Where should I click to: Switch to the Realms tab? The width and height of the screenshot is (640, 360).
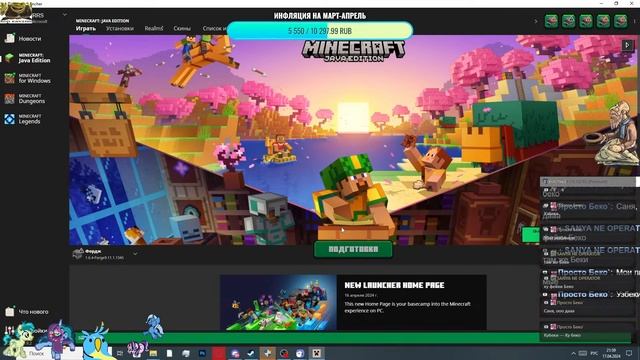point(154,29)
